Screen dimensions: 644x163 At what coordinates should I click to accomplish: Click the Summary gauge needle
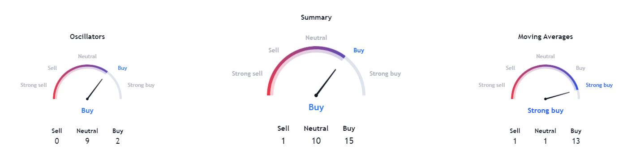click(326, 82)
